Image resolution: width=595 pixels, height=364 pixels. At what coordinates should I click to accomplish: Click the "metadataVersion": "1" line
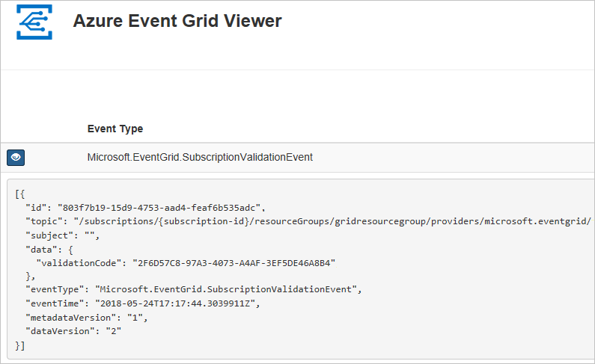coord(87,318)
